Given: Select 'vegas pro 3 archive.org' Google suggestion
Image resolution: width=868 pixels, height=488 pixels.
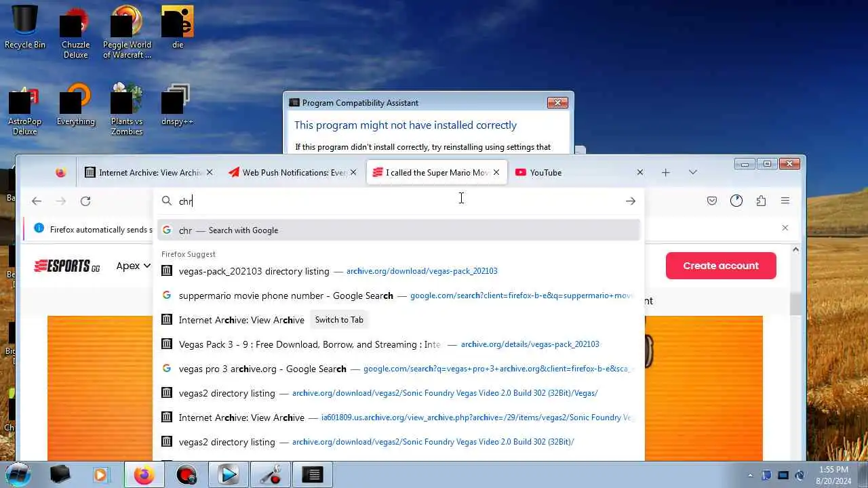Looking at the screenshot, I should (399, 369).
